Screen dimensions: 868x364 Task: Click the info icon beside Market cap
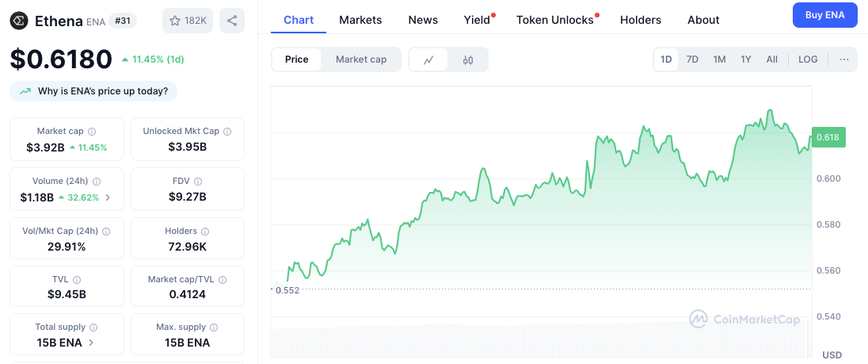92,131
